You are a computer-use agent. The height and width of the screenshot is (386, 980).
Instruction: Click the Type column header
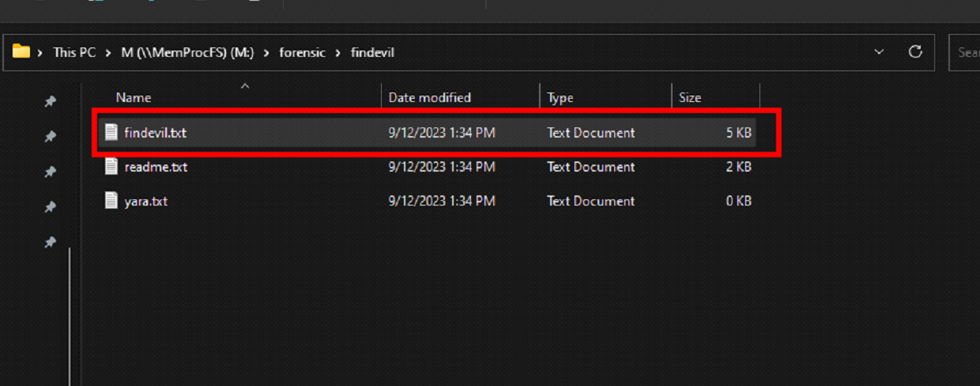[560, 98]
